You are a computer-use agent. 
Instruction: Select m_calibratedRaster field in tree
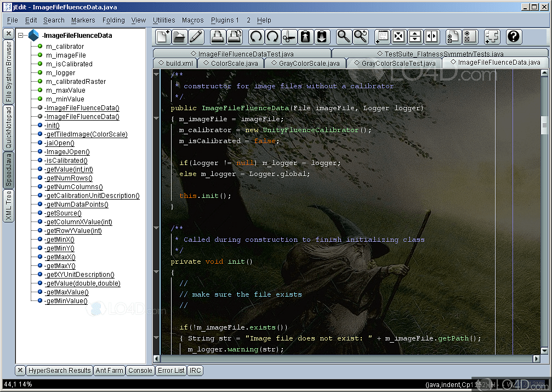(x=76, y=81)
